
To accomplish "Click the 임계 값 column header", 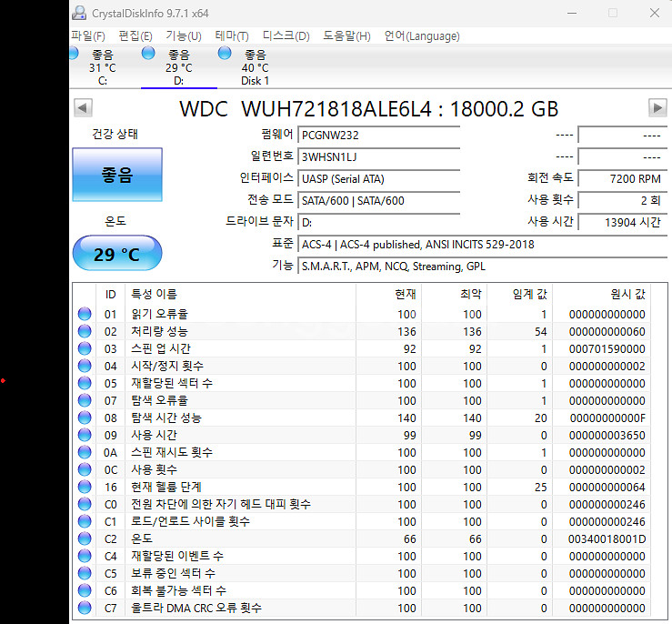I will [x=520, y=294].
